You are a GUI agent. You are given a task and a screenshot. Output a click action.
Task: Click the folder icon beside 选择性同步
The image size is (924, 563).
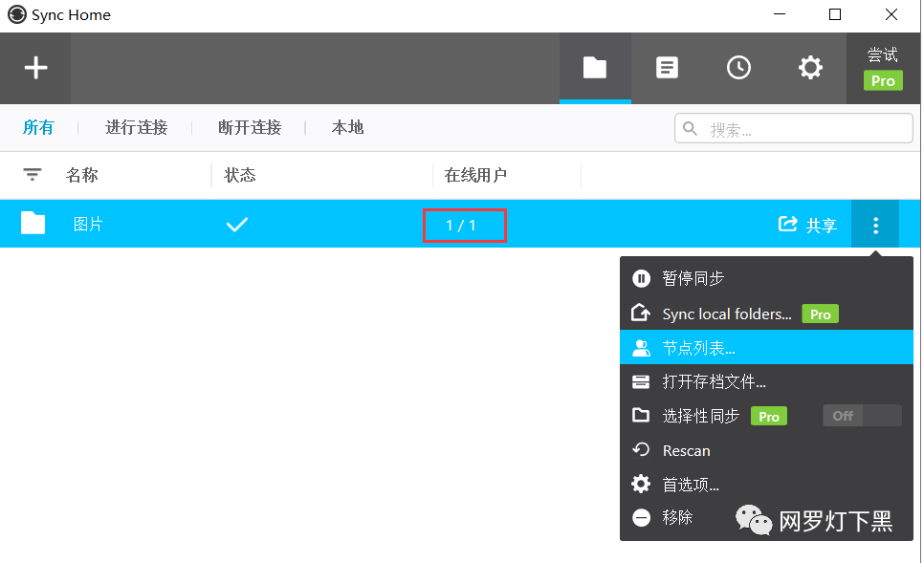(x=641, y=415)
